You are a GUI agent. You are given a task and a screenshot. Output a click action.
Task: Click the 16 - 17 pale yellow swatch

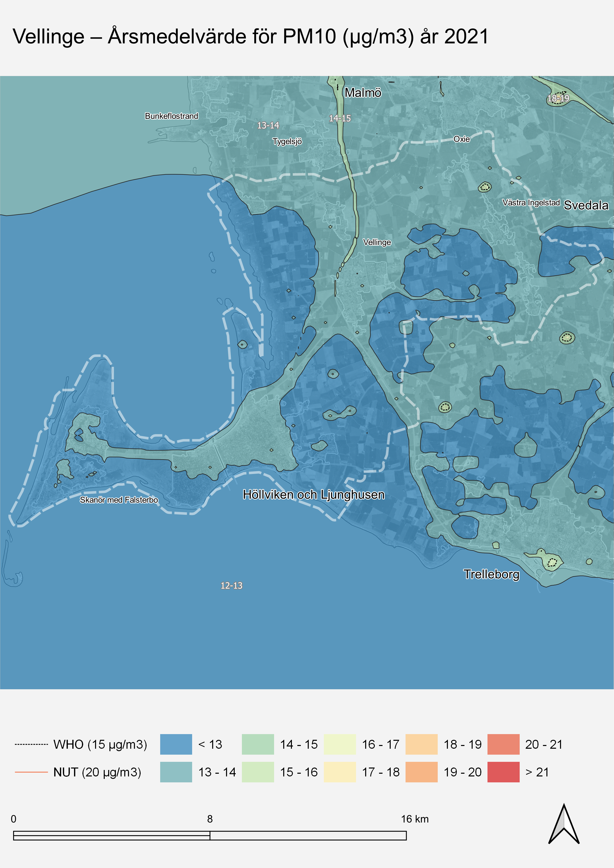coord(339,744)
